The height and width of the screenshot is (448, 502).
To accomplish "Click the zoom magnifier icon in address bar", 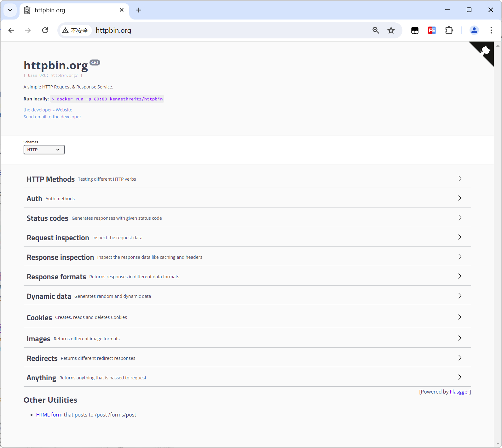I will tap(376, 30).
